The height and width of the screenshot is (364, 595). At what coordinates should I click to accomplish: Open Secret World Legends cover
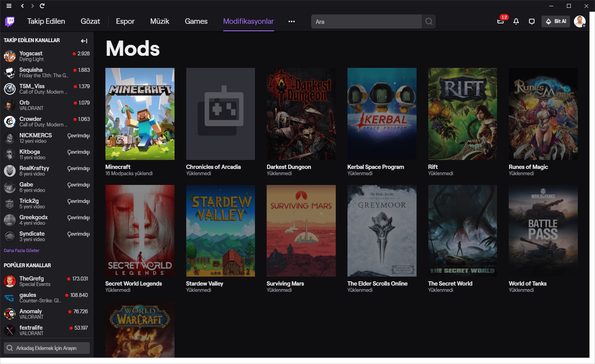tap(140, 231)
